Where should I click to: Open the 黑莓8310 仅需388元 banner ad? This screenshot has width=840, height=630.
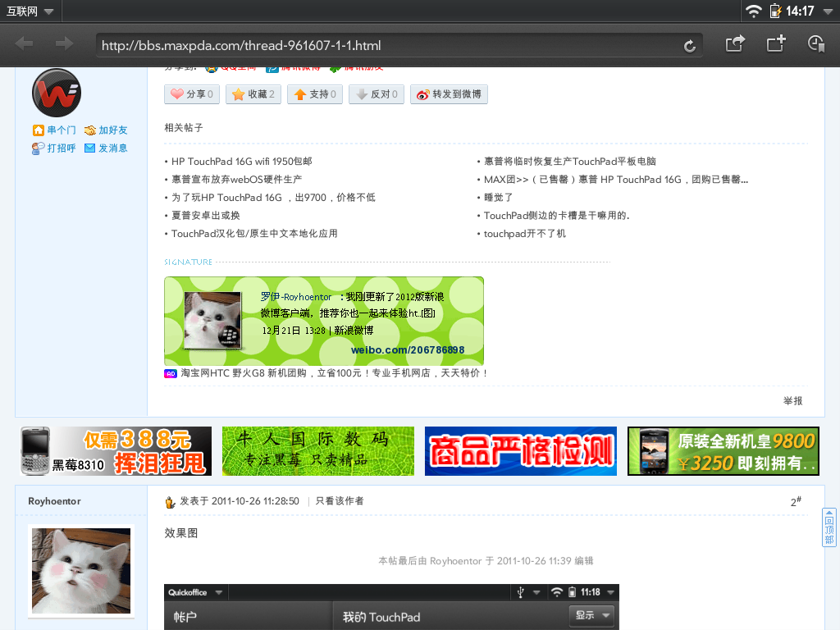(x=116, y=451)
